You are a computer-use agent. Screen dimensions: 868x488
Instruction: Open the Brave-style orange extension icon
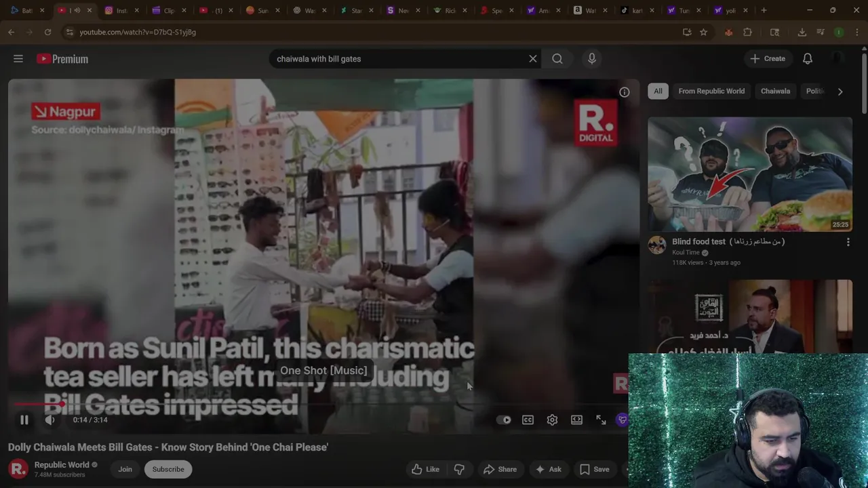click(729, 32)
